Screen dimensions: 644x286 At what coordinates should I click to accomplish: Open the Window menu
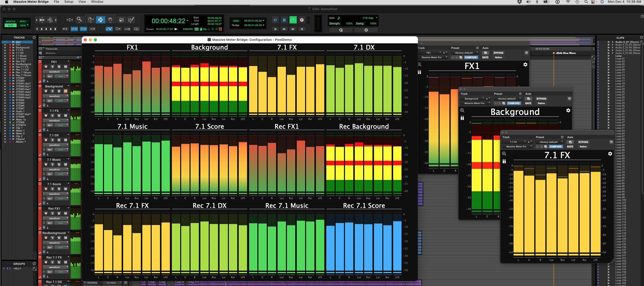pyautogui.click(x=97, y=2)
